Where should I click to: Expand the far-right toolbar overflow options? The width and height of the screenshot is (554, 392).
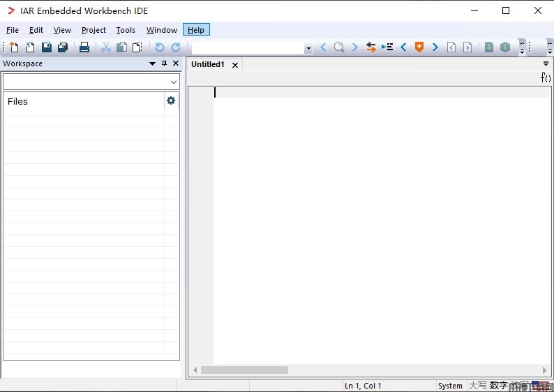pyautogui.click(x=550, y=47)
